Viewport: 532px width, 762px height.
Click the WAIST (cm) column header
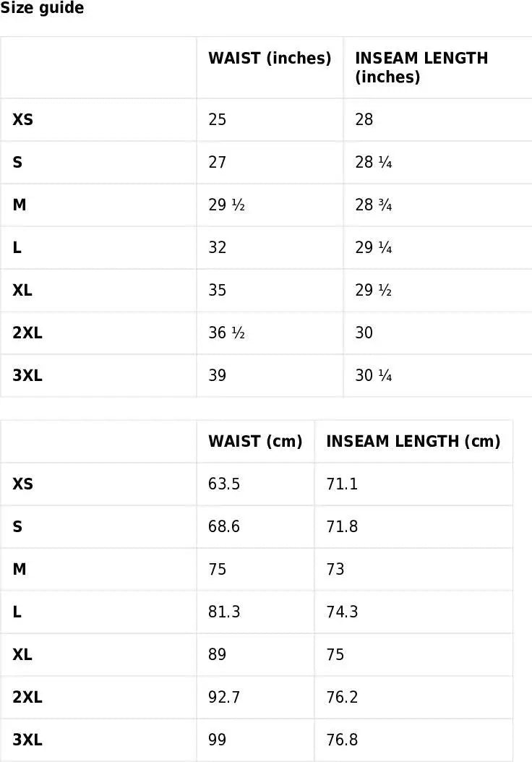(x=255, y=441)
